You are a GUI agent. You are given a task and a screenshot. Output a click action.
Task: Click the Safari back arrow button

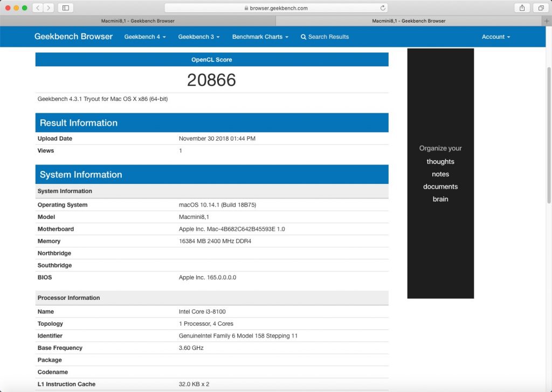(x=37, y=8)
